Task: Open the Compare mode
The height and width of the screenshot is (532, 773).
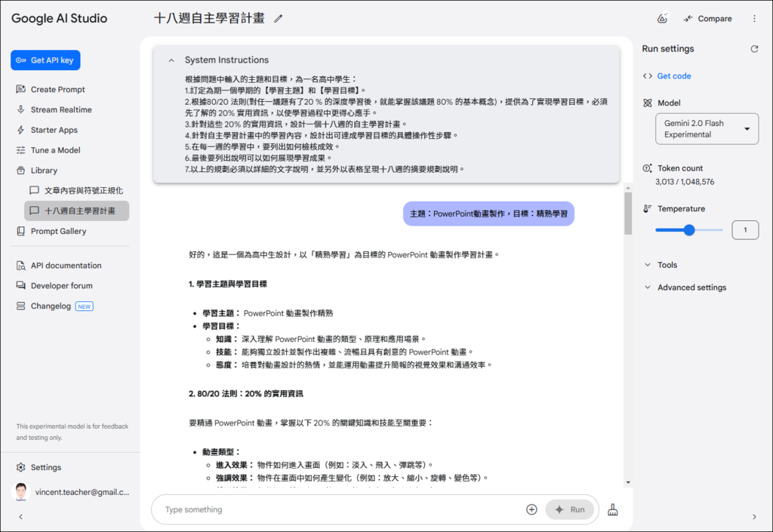Action: 707,19
